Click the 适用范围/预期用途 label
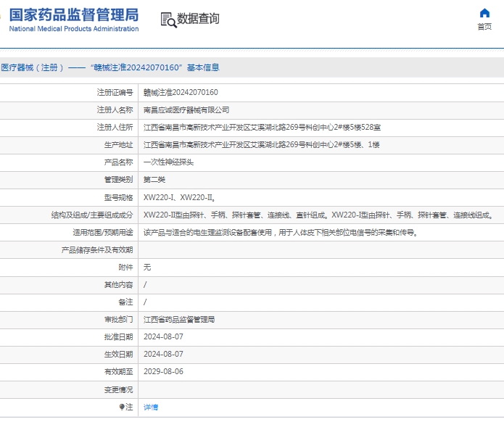Viewport: 504px width, 422px height. click(102, 232)
